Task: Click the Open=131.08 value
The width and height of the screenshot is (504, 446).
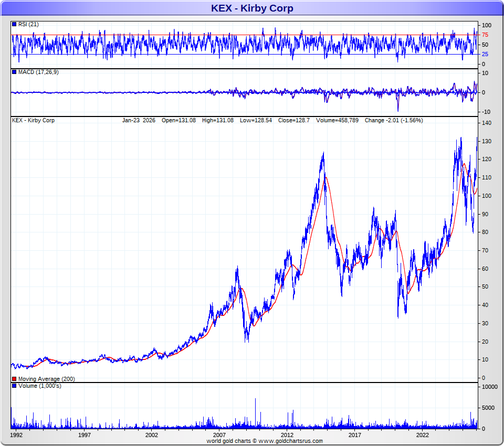Action: 178,120
